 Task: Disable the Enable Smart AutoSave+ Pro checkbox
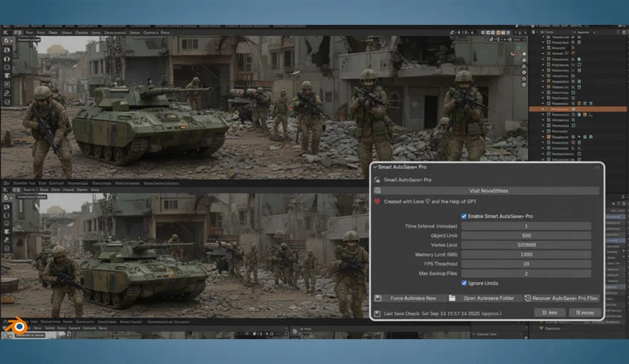463,216
